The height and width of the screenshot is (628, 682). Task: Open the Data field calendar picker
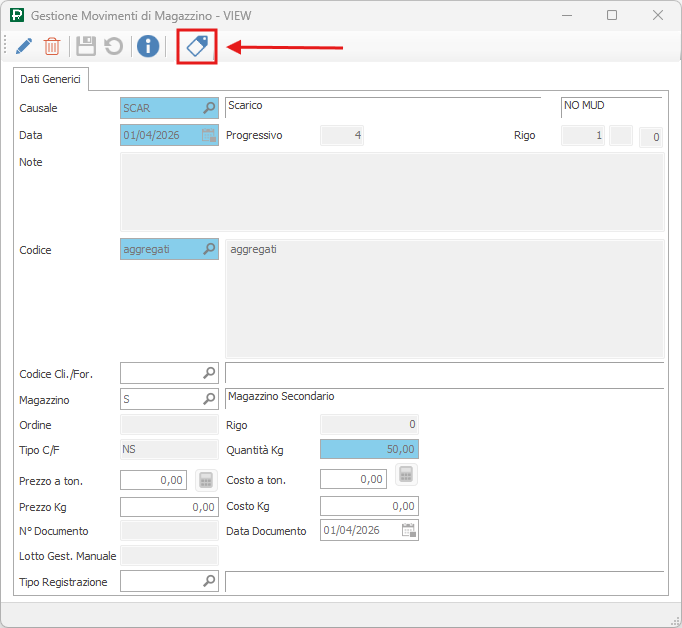tap(209, 135)
